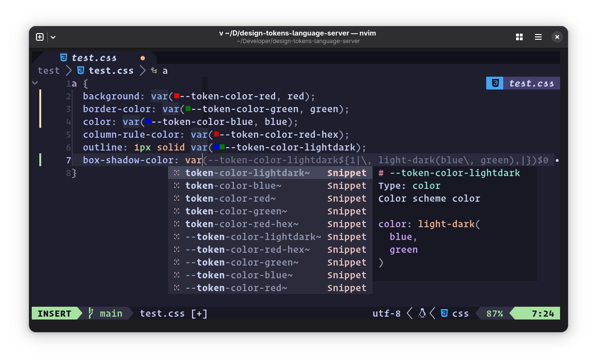The width and height of the screenshot is (597, 364).
Task: Click the 87% scroll position indicator
Action: 494,313
